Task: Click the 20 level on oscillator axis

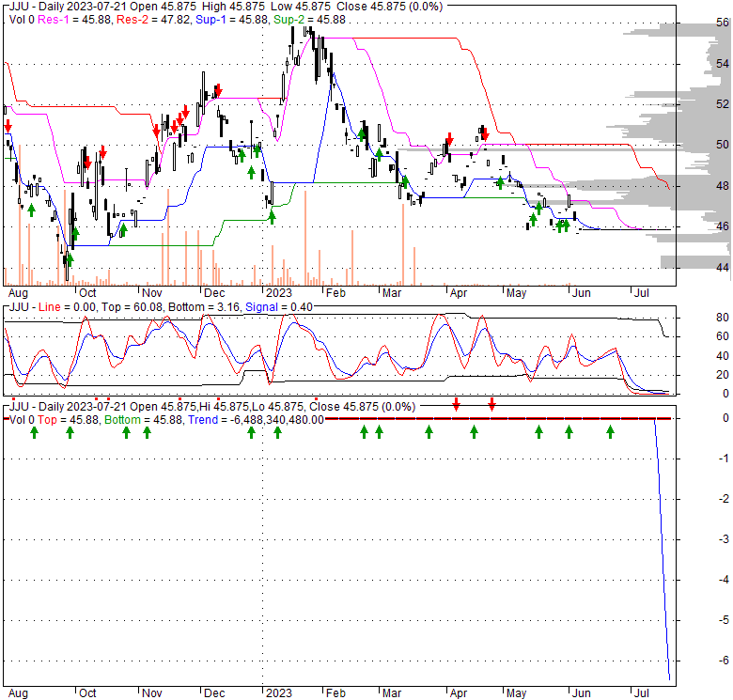Action: 723,374
